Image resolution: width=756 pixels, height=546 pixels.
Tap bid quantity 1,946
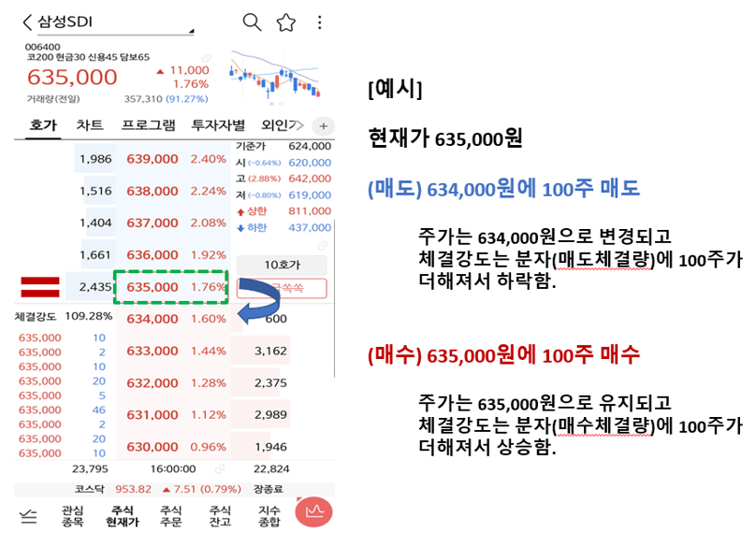pos(270,447)
